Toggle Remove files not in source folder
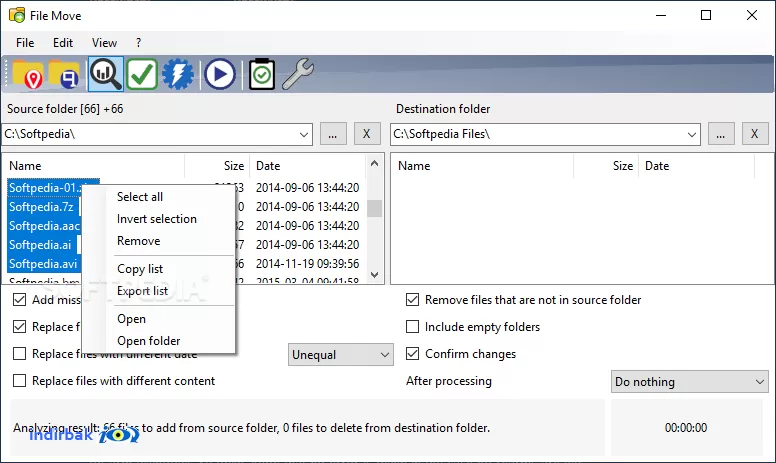 coord(412,300)
